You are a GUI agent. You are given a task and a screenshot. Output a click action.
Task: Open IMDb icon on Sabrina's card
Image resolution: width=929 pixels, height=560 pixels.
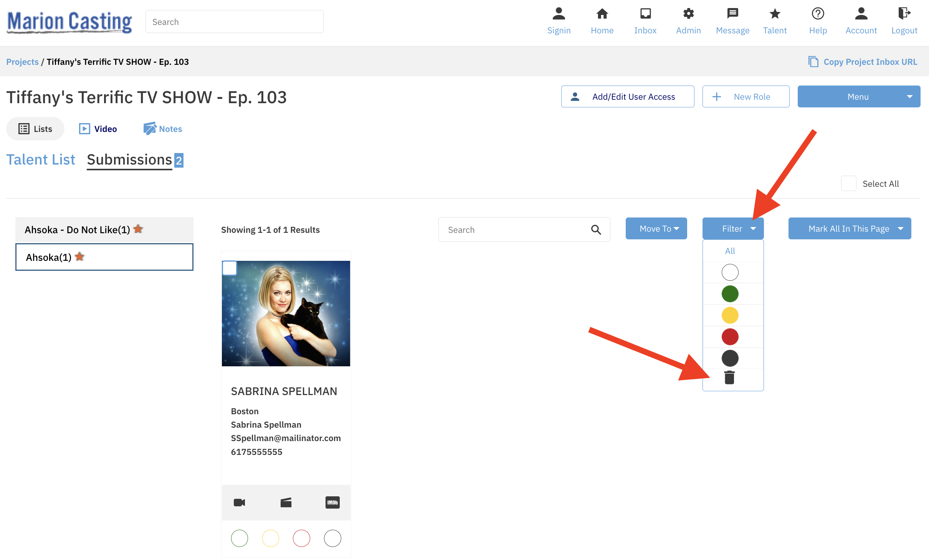(332, 502)
